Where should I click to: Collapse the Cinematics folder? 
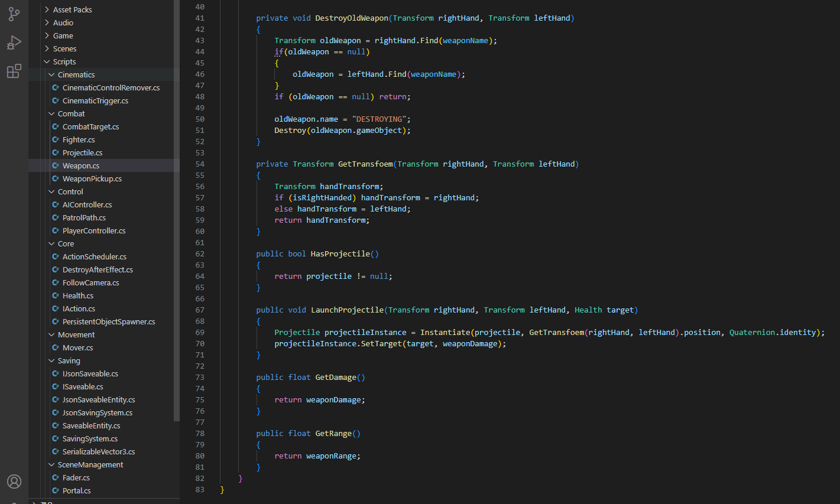point(51,74)
